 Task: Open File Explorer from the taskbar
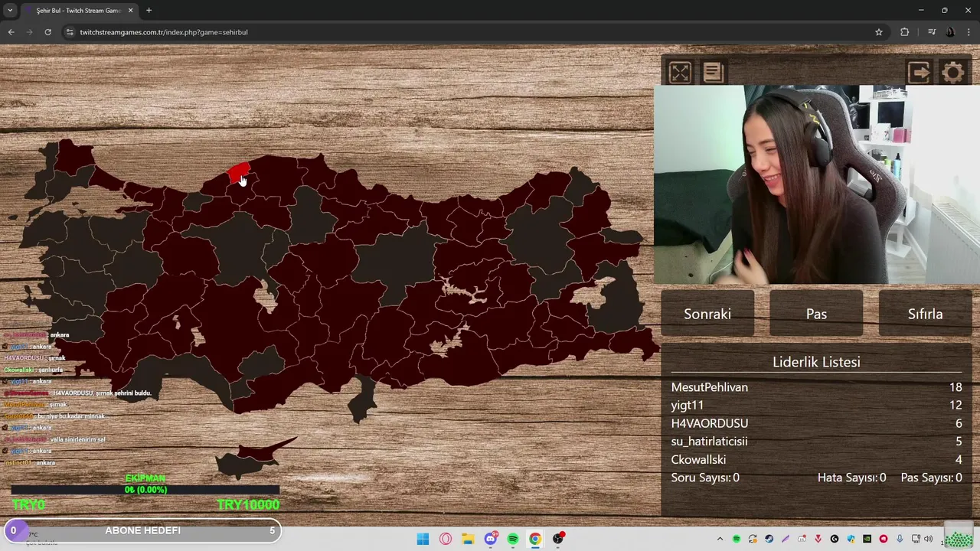468,539
